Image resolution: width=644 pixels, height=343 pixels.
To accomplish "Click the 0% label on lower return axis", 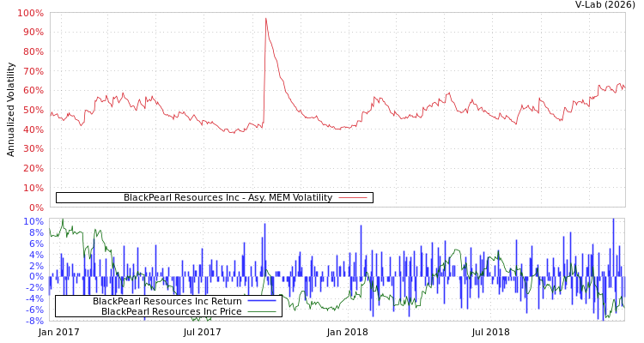I will coord(36,277).
